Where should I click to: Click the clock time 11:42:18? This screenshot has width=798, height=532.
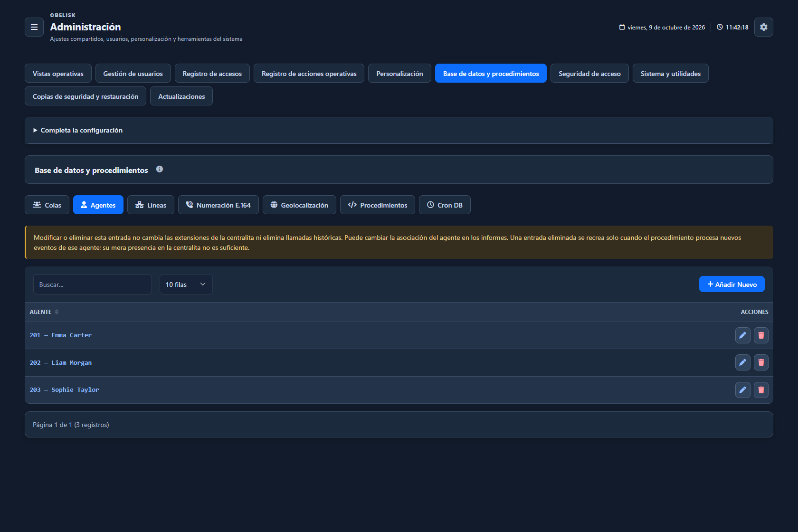pyautogui.click(x=737, y=28)
